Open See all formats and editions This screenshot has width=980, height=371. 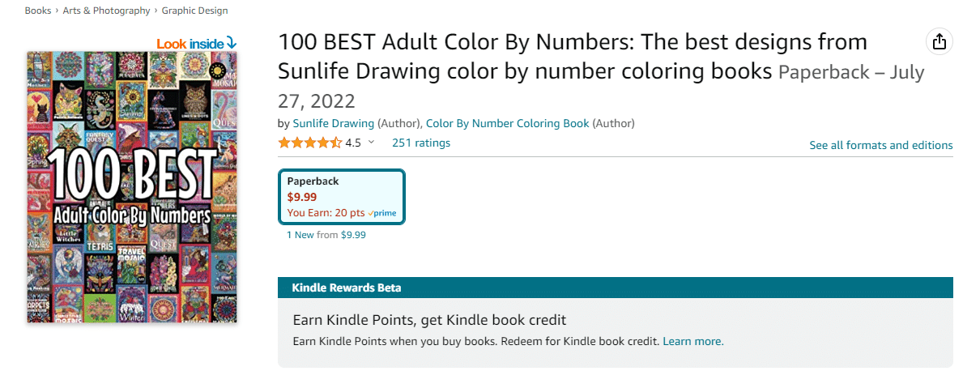pos(881,146)
